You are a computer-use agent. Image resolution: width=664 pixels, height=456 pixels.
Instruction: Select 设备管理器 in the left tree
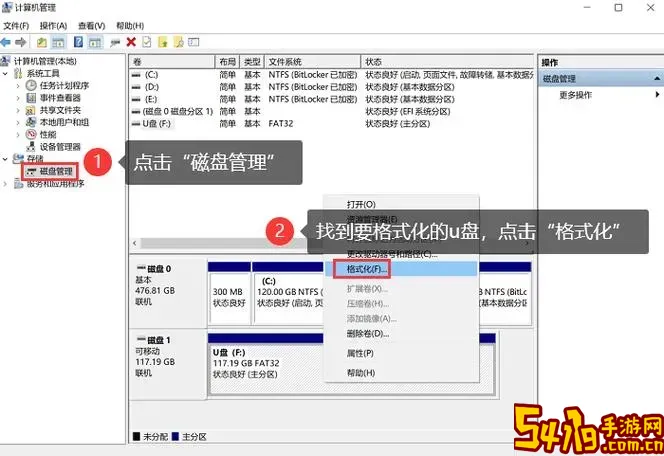coord(60,147)
